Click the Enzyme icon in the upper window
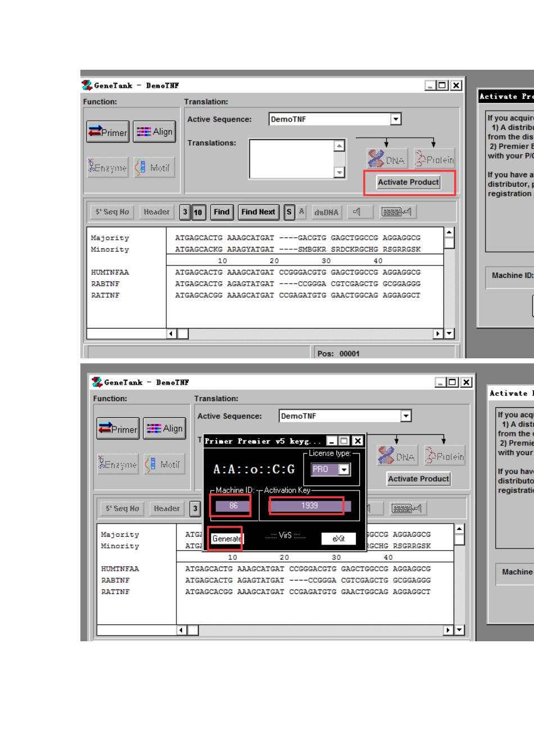 pyautogui.click(x=108, y=168)
